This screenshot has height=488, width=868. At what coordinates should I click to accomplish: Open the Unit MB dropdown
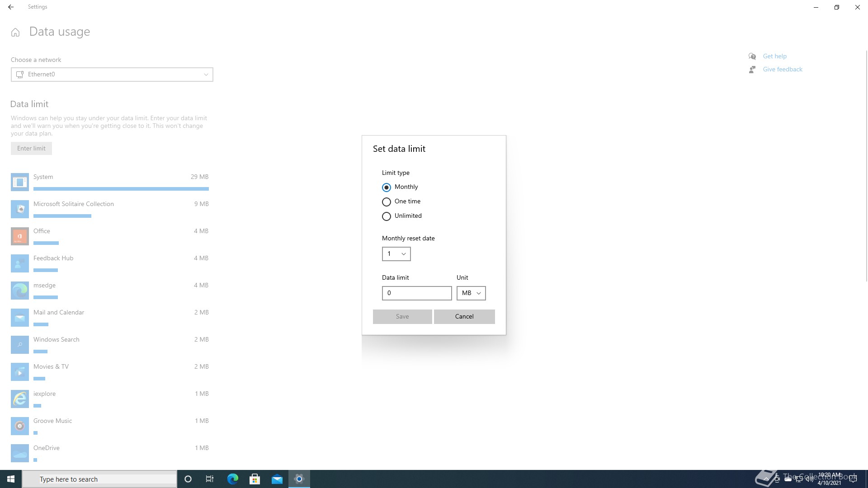(x=471, y=293)
